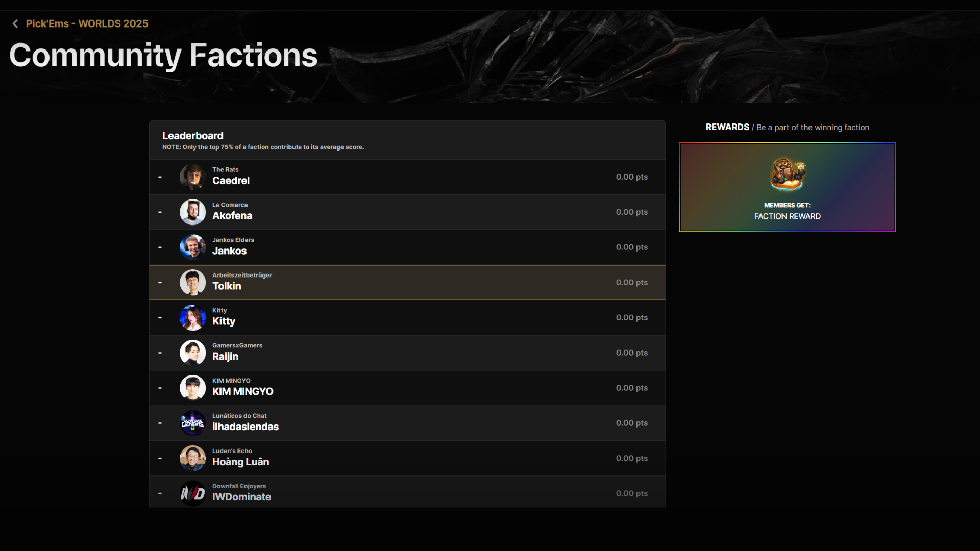This screenshot has height=551, width=980.
Task: Click Akofena's profile avatar
Action: [192, 212]
